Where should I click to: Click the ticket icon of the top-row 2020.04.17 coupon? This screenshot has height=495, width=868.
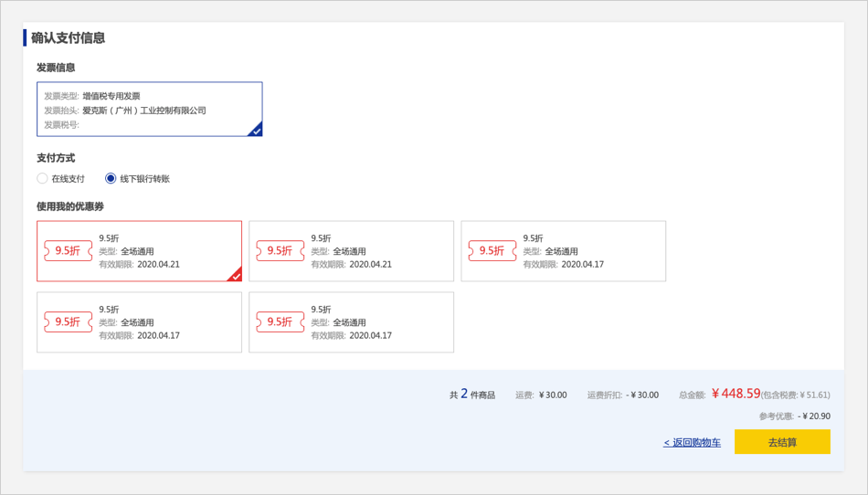pos(492,250)
